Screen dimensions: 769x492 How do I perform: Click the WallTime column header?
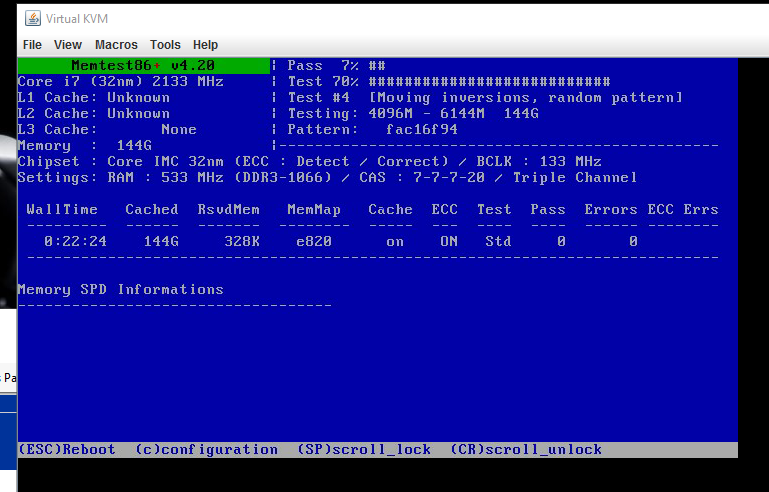click(x=62, y=209)
